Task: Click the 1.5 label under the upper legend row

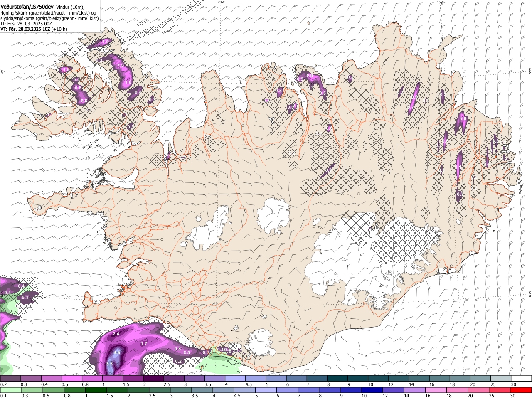Action: [126, 384]
